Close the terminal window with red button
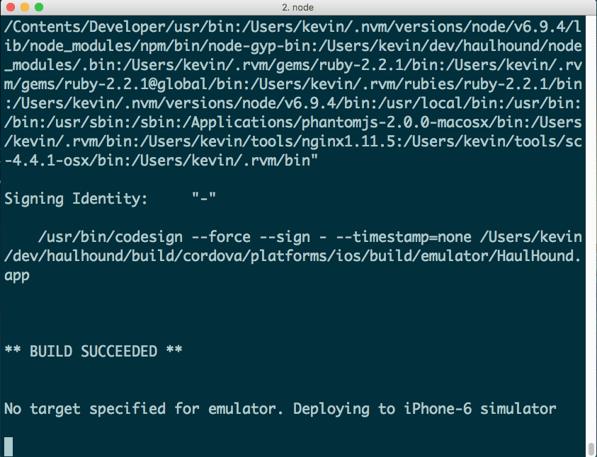597x457 pixels. click(x=11, y=7)
